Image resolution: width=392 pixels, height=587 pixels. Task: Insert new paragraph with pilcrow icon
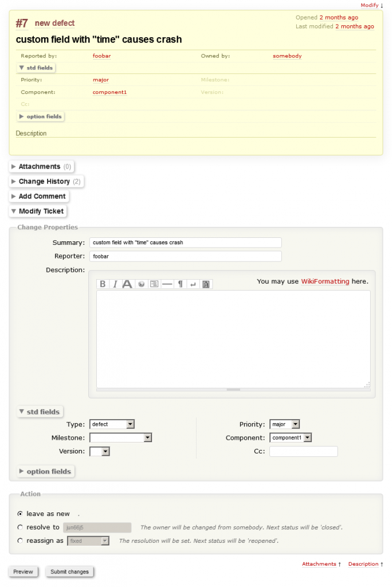click(x=180, y=284)
